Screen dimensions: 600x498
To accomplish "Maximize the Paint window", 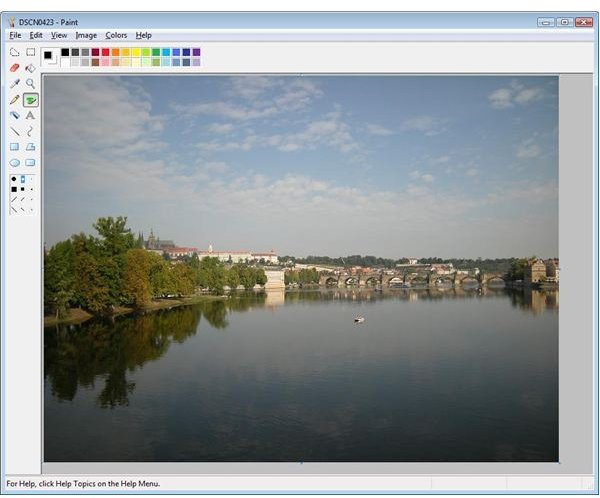I will pos(565,22).
